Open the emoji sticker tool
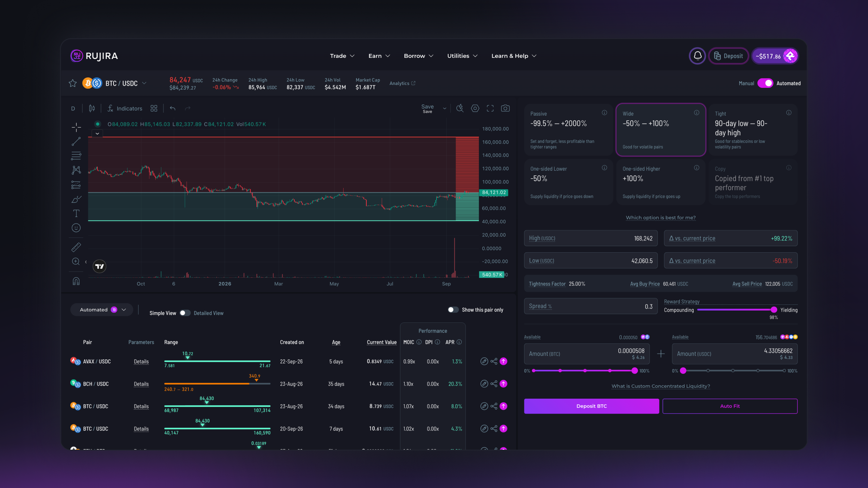The image size is (868, 488). pos(76,228)
